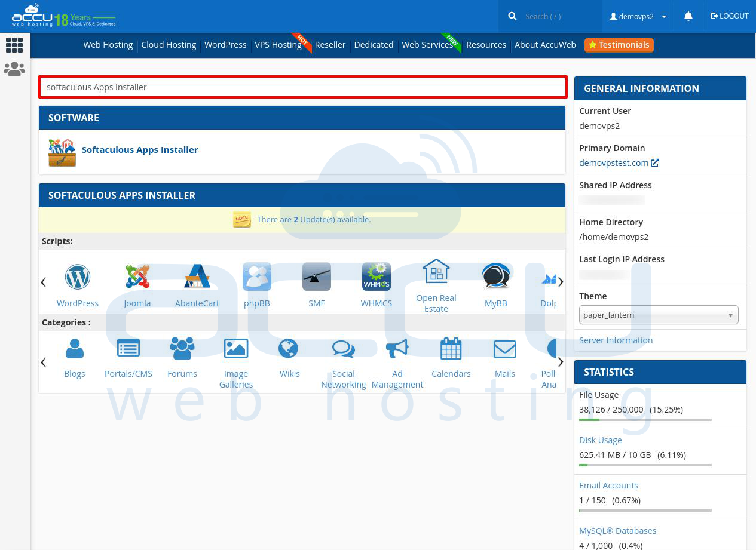Open the Disk Usage statistics link
Viewport: 756px width, 550px height.
pos(600,440)
